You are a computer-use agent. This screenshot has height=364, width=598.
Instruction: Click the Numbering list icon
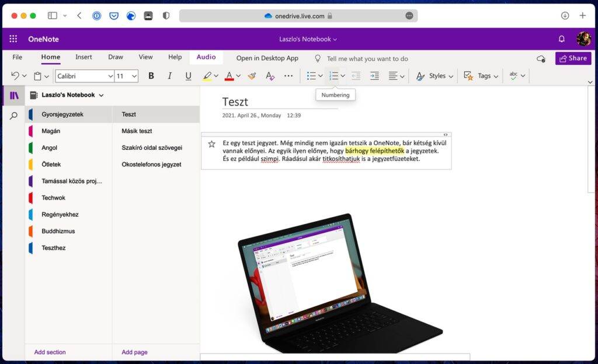(333, 76)
